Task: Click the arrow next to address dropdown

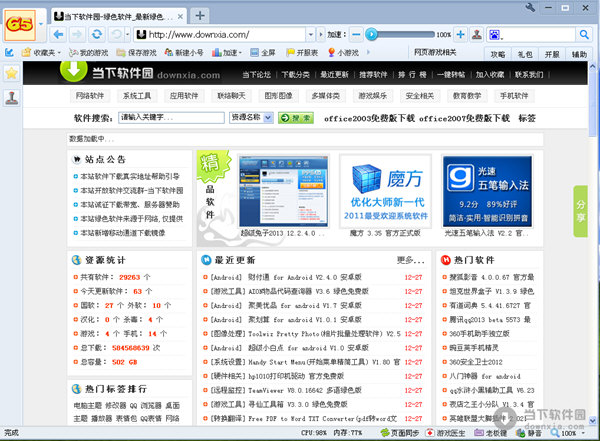Action: [321, 35]
